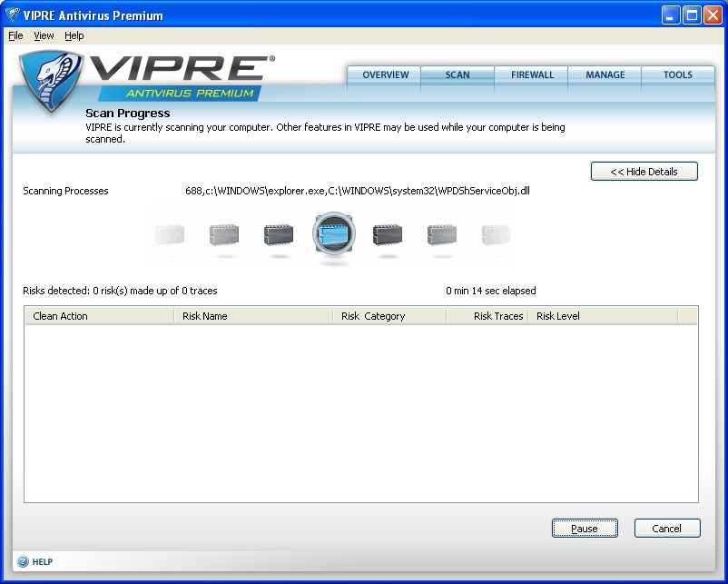
Task: Sort by the Clean Action column
Action: [x=99, y=316]
